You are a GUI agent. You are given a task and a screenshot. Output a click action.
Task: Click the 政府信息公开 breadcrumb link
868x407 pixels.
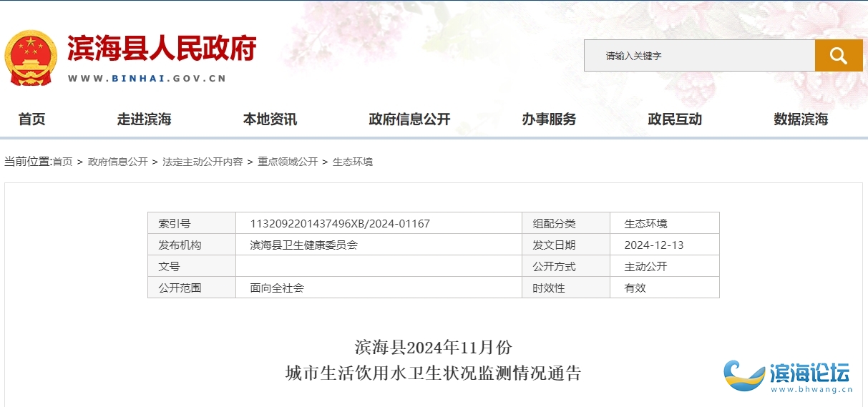118,162
